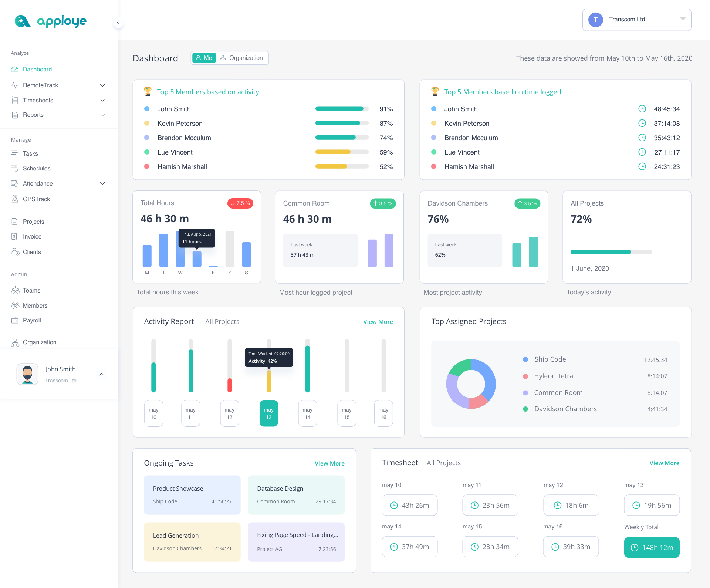Switch to the Me tab on Dashboard
This screenshot has width=710, height=588.
203,57
